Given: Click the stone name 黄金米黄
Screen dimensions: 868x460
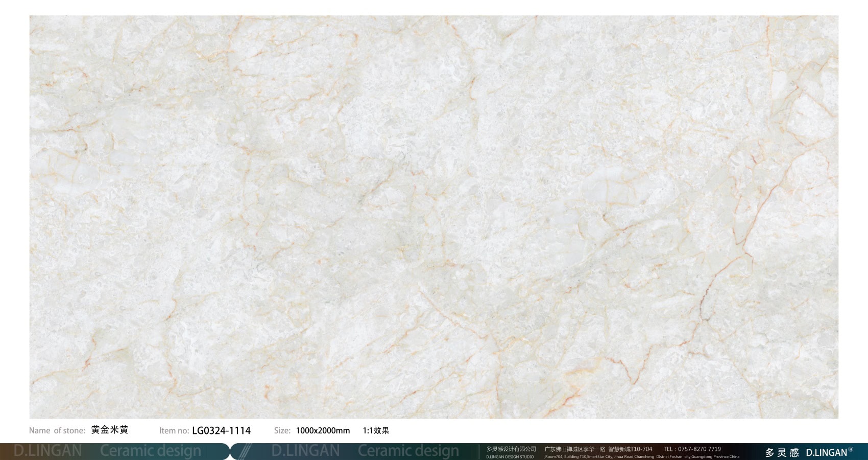Looking at the screenshot, I should click(x=110, y=430).
